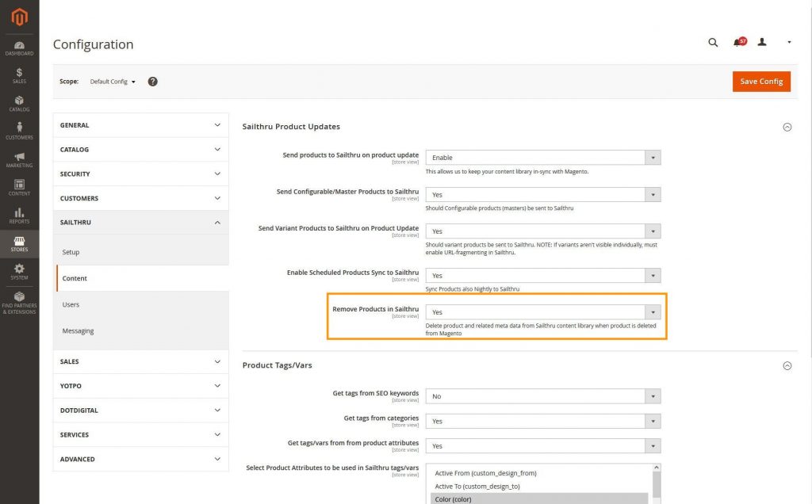Open the Customers icon in sidebar

pos(19,131)
